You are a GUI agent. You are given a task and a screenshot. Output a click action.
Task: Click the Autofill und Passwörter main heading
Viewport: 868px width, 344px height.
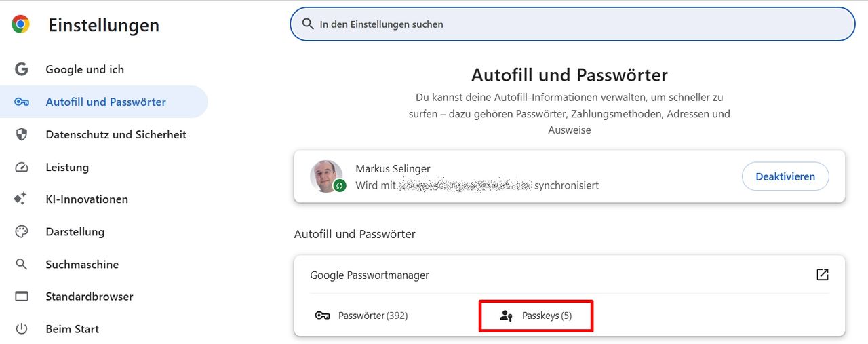[570, 75]
